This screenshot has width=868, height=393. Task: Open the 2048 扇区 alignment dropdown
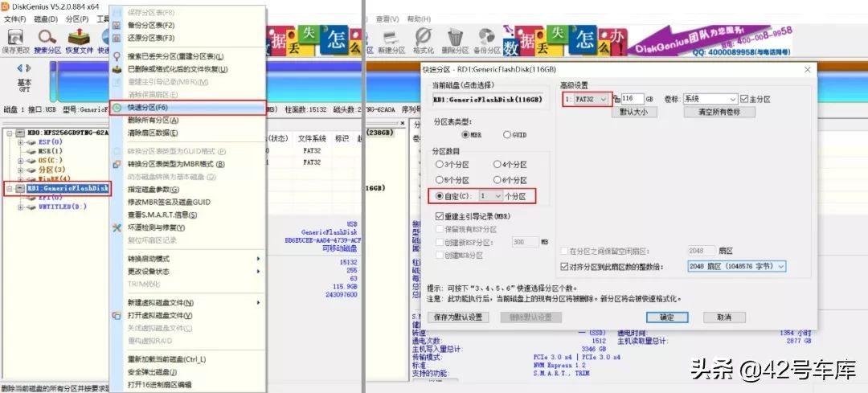coord(736,267)
